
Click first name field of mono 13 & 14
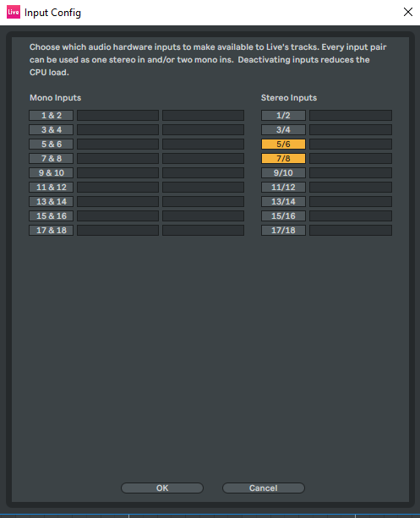[117, 201]
